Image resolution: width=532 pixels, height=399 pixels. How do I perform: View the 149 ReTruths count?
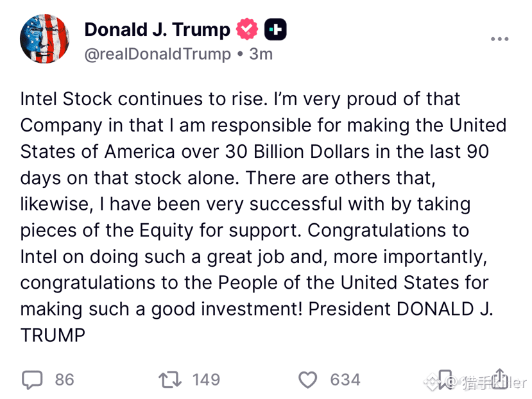(x=206, y=380)
